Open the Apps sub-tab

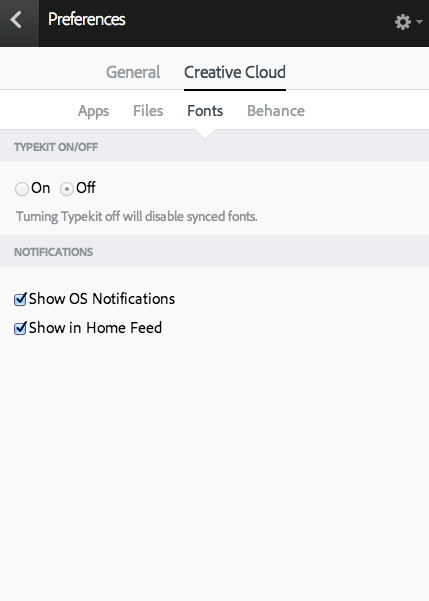pyautogui.click(x=94, y=111)
